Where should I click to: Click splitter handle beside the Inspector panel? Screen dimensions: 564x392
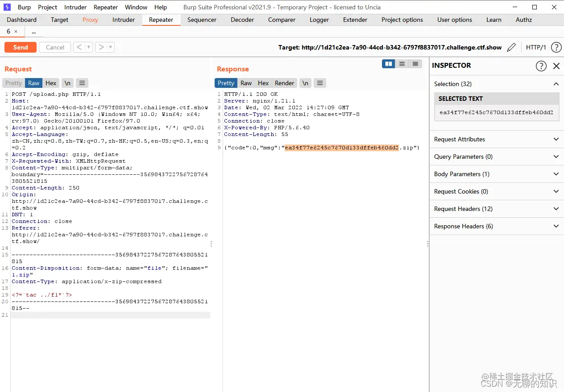[x=427, y=244]
